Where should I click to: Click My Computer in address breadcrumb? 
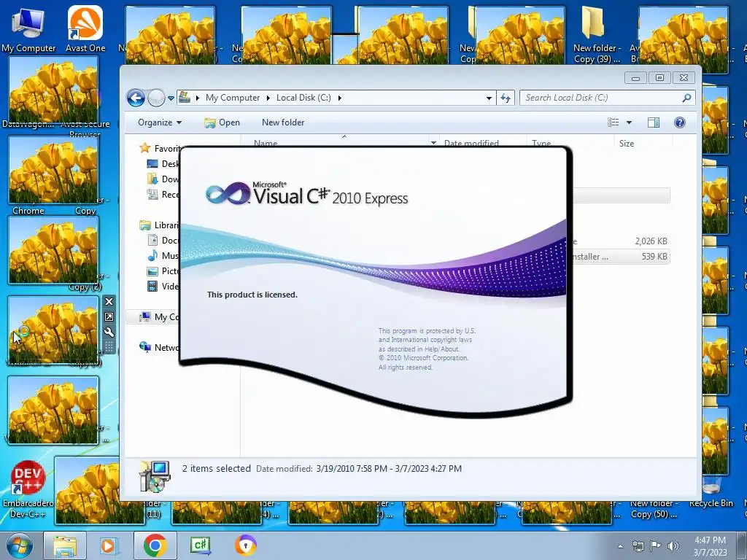pyautogui.click(x=233, y=98)
